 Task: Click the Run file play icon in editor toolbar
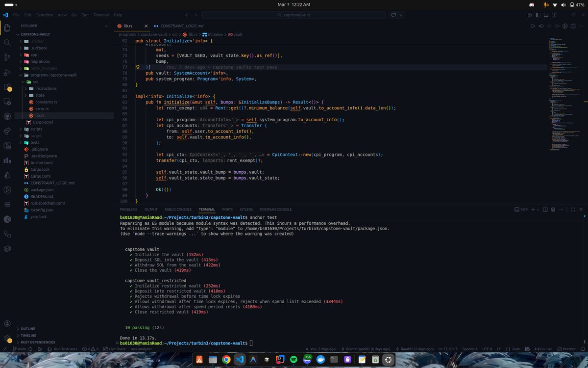tap(534, 26)
